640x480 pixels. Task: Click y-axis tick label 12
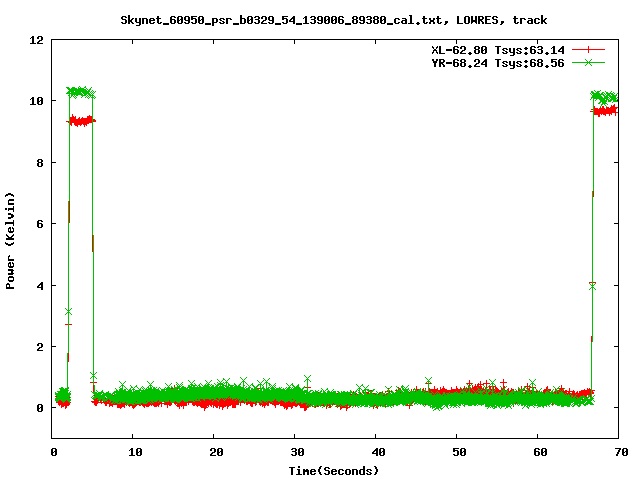click(x=36, y=40)
